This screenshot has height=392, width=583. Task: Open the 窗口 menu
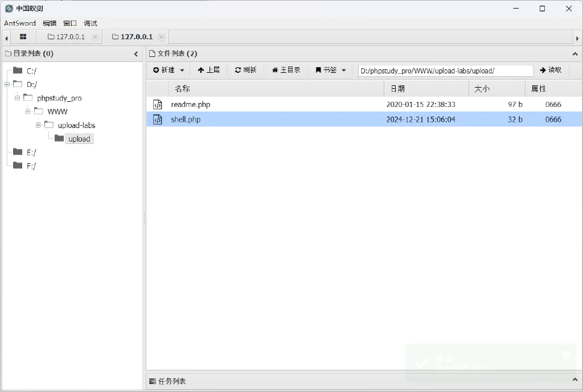pyautogui.click(x=70, y=23)
